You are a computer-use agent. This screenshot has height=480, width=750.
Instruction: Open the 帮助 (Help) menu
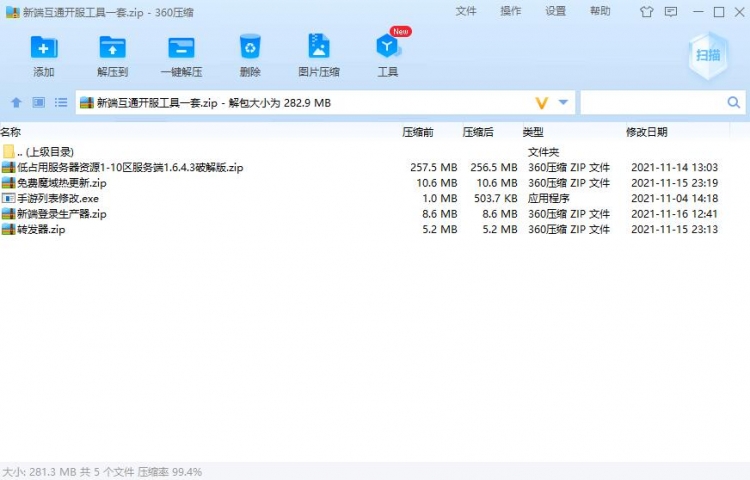(x=600, y=11)
